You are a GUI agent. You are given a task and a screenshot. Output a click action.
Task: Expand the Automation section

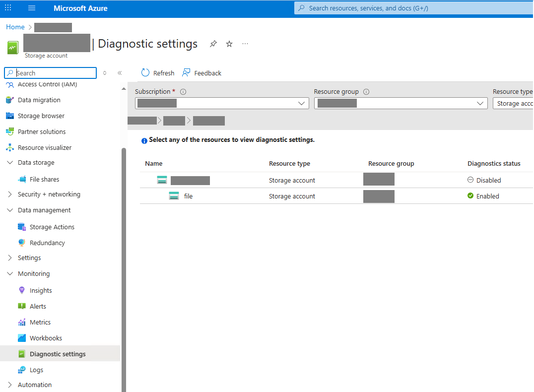tap(34, 385)
